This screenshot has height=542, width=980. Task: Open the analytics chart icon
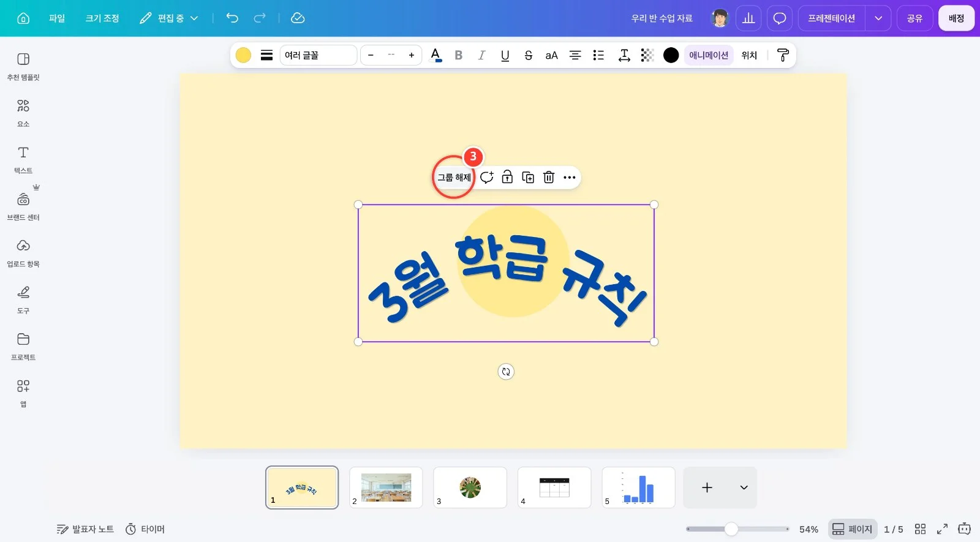[748, 18]
